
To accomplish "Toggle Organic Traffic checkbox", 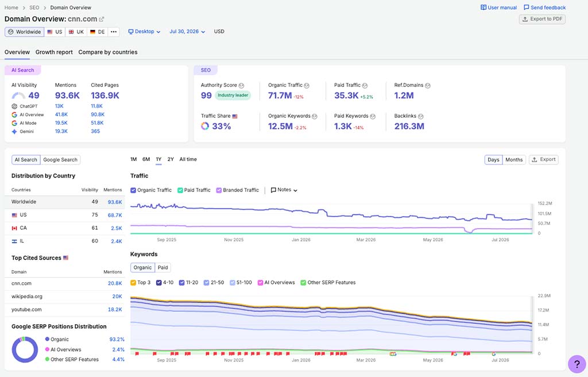I will point(133,190).
